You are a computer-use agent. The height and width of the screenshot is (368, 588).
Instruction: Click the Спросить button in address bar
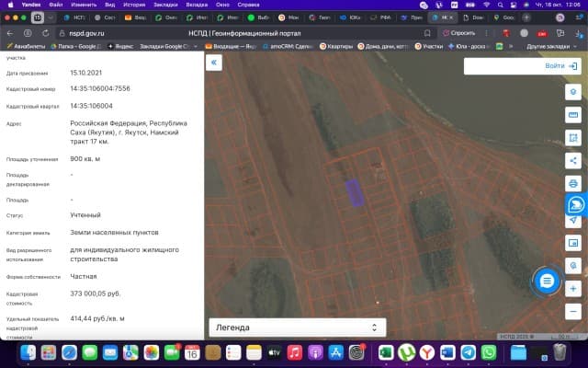click(461, 32)
